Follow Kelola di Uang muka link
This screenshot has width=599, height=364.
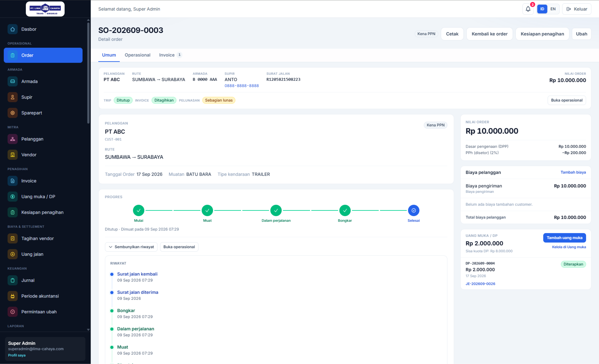tap(569, 247)
